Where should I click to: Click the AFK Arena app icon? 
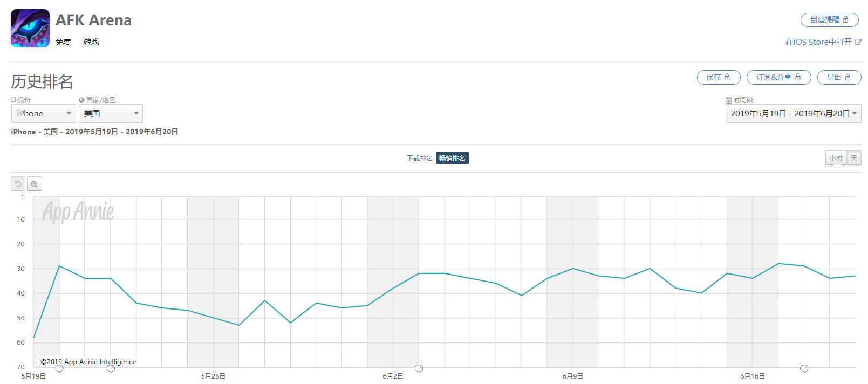pyautogui.click(x=30, y=29)
